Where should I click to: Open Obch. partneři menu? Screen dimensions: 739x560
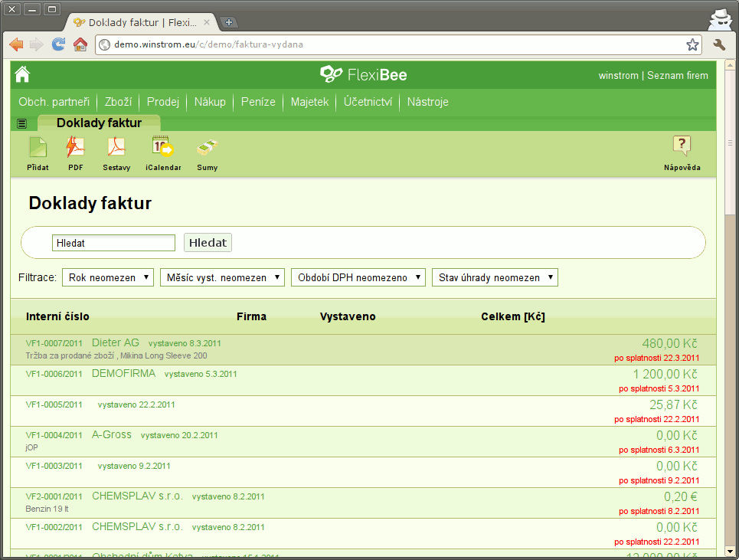54,102
